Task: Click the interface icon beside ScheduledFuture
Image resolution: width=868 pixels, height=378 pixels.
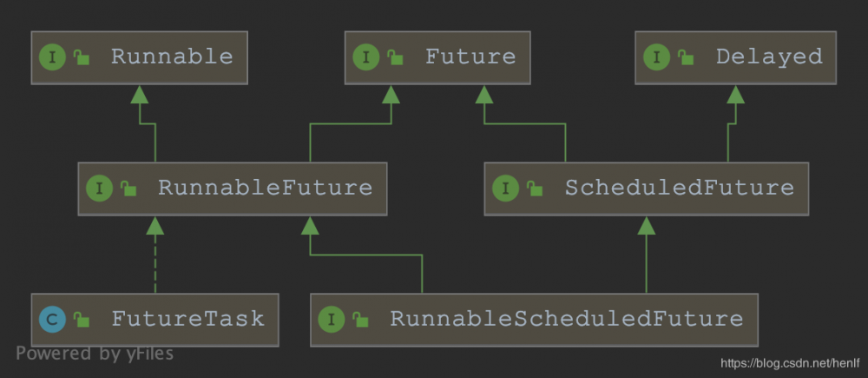Action: click(x=506, y=188)
